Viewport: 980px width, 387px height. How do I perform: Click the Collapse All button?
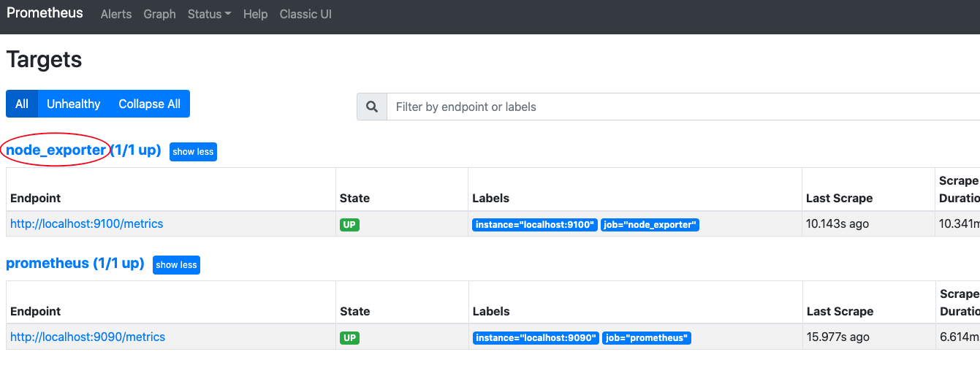click(x=150, y=104)
